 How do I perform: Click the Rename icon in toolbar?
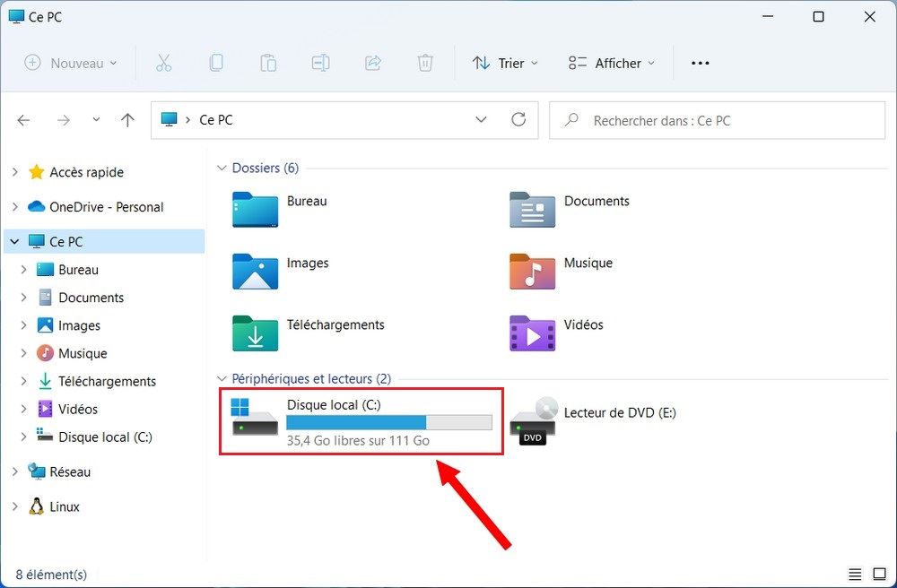click(x=320, y=63)
